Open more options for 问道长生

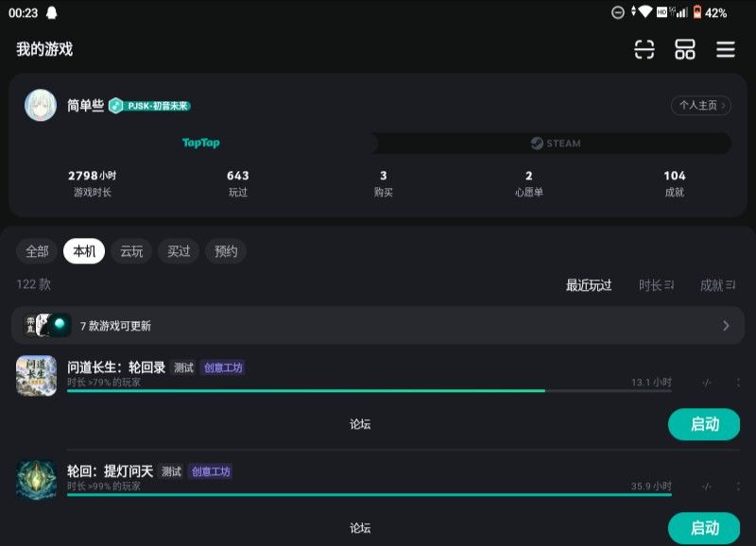pos(738,383)
